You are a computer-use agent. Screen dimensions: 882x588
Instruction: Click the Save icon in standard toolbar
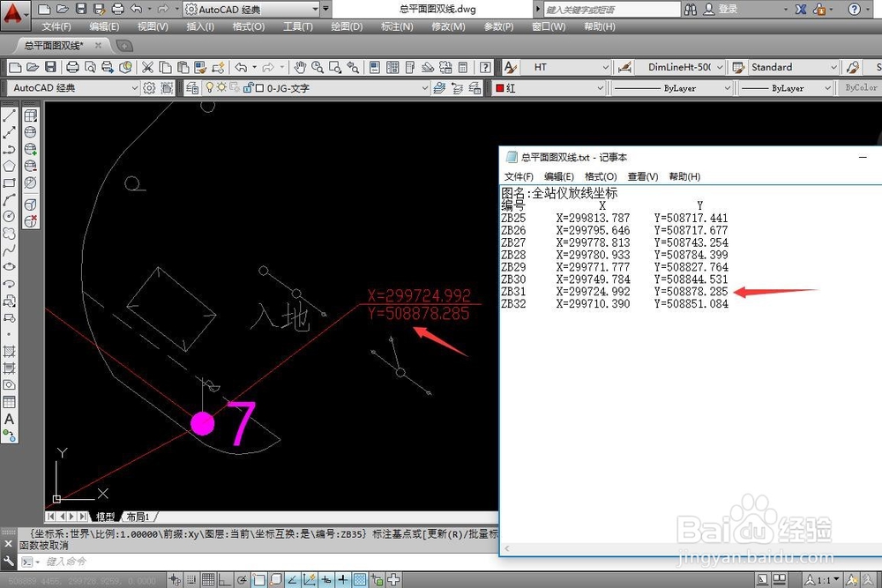click(50, 68)
